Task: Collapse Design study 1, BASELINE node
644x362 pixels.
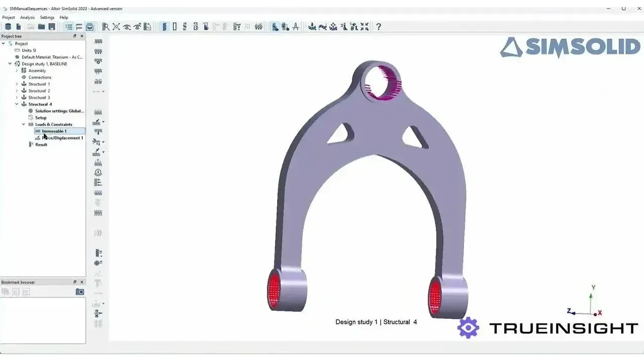Action: pos(10,64)
